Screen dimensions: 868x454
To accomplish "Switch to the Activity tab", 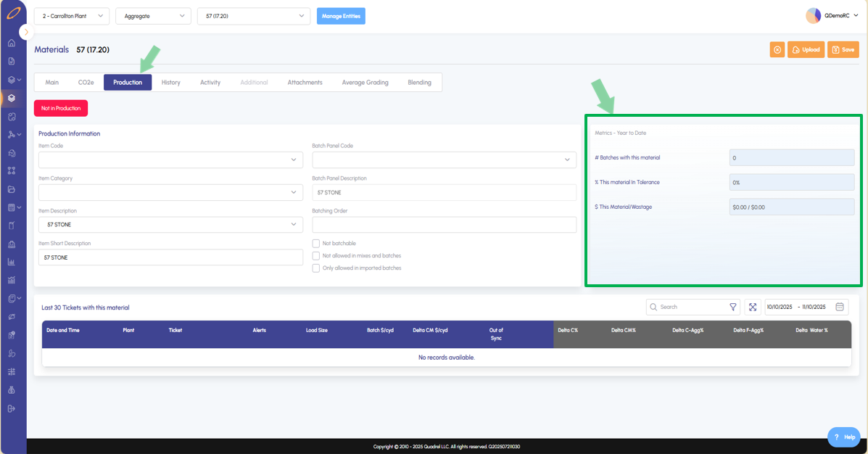I will (210, 83).
